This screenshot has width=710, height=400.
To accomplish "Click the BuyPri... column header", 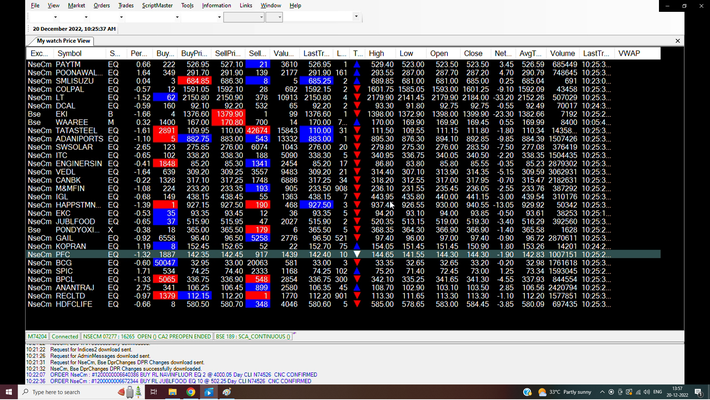I will click(x=194, y=53).
